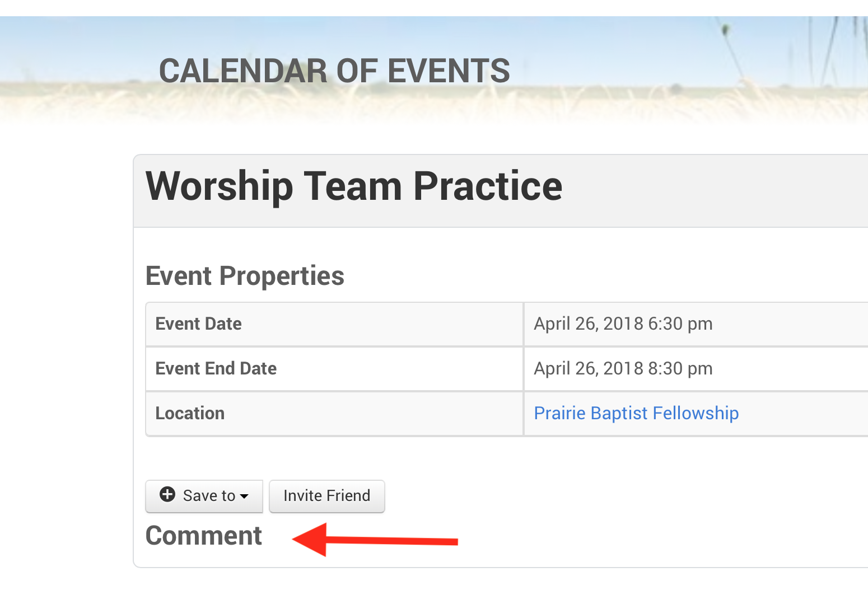Click the Event End Date label cell
The height and width of the screenshot is (595, 868).
pyautogui.click(x=334, y=369)
